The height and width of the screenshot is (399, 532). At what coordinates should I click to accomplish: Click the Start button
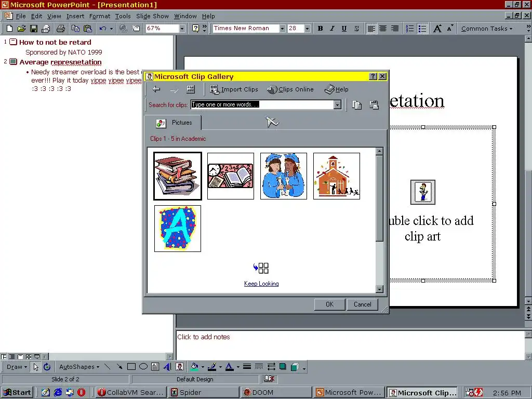coord(17,392)
